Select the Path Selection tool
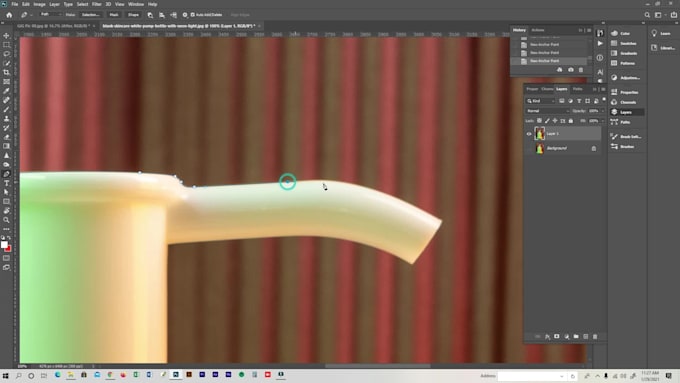 (7, 192)
